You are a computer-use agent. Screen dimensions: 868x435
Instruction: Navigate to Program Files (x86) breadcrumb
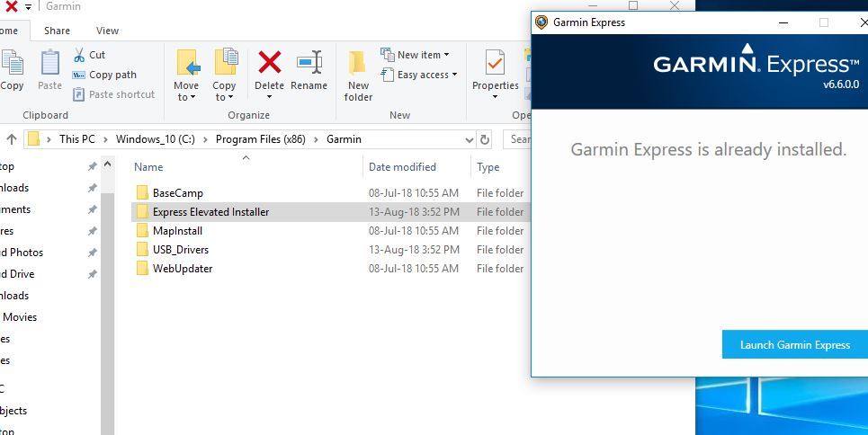tap(261, 139)
